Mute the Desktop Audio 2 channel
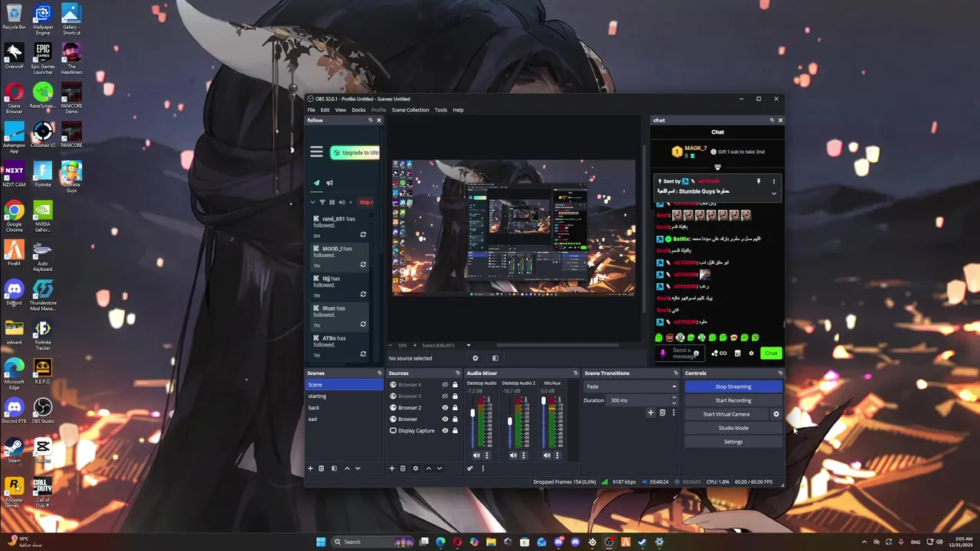The image size is (980, 551). coord(513,455)
